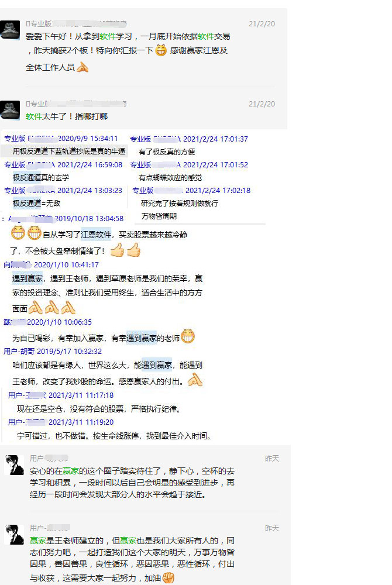Click the 2020/9/9 15:34:11 message header
392x585 pixels.
coord(61,139)
